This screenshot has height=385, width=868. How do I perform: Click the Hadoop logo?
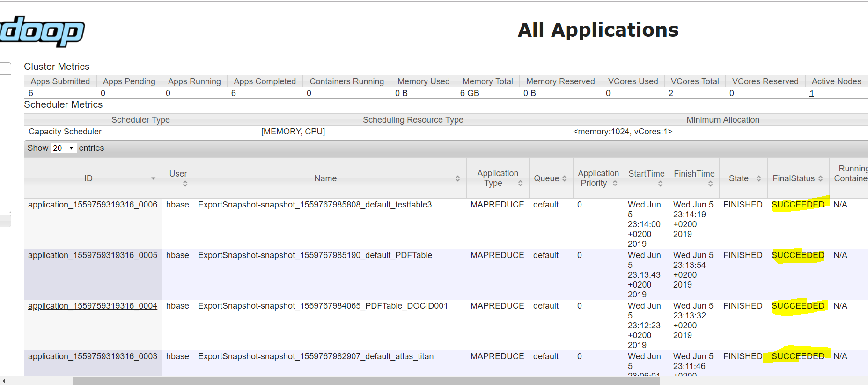42,31
